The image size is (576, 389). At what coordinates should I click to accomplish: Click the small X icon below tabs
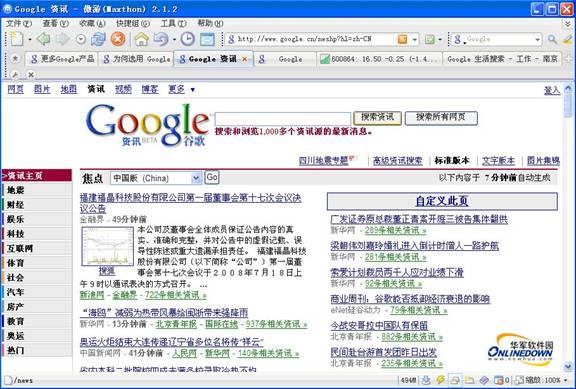tap(31, 75)
